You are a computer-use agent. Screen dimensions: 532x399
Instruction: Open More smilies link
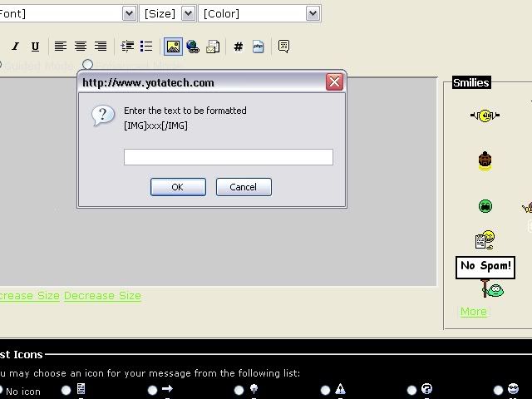pyautogui.click(x=474, y=312)
